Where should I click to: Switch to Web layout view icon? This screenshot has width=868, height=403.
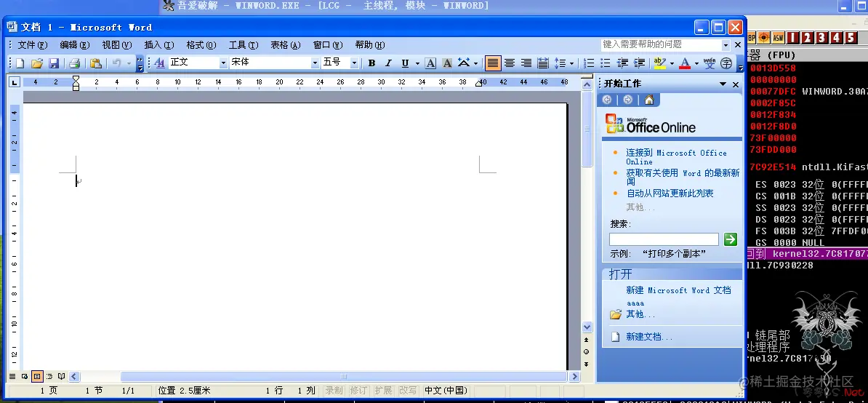point(25,376)
